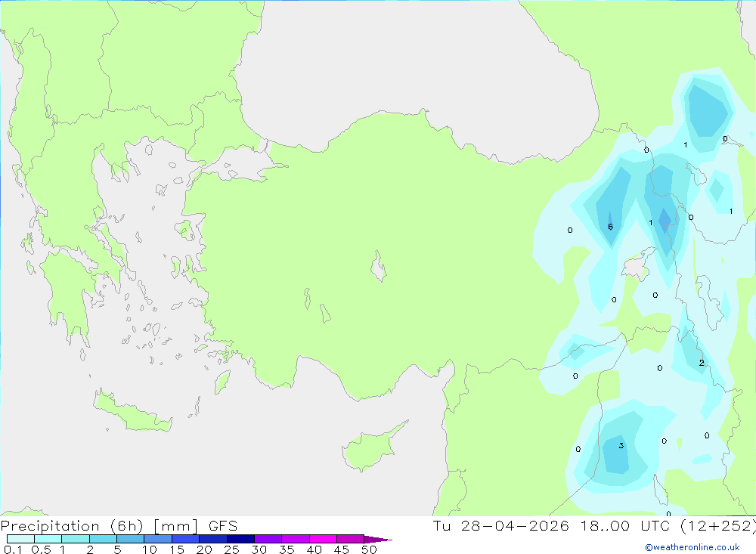This screenshot has height=554, width=756.
Task: Select the 2–5 mm legend color box
Action: click(x=103, y=539)
